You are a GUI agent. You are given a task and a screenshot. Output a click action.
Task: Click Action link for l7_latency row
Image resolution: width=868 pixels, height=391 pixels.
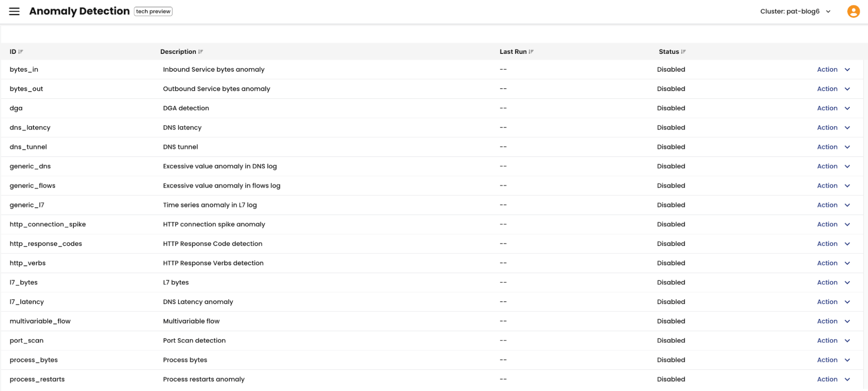tap(827, 302)
